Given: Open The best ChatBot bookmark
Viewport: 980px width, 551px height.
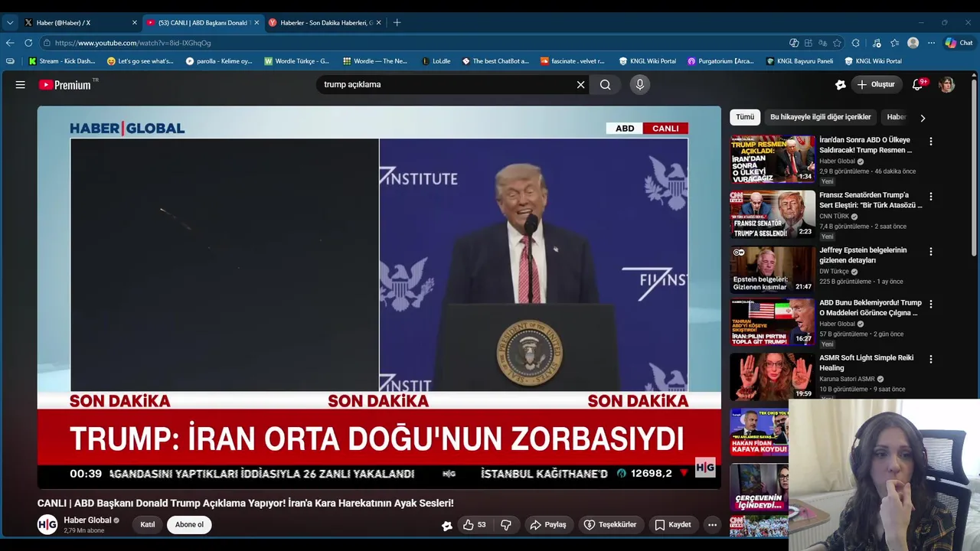Looking at the screenshot, I should tap(495, 61).
